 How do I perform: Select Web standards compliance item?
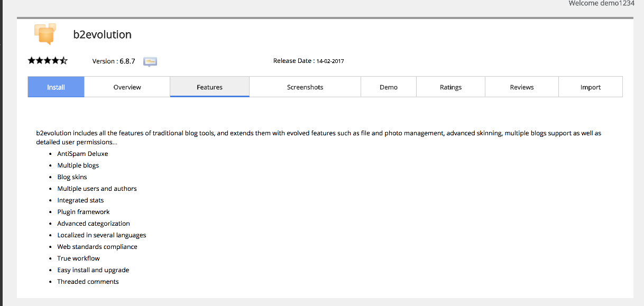[x=97, y=247]
